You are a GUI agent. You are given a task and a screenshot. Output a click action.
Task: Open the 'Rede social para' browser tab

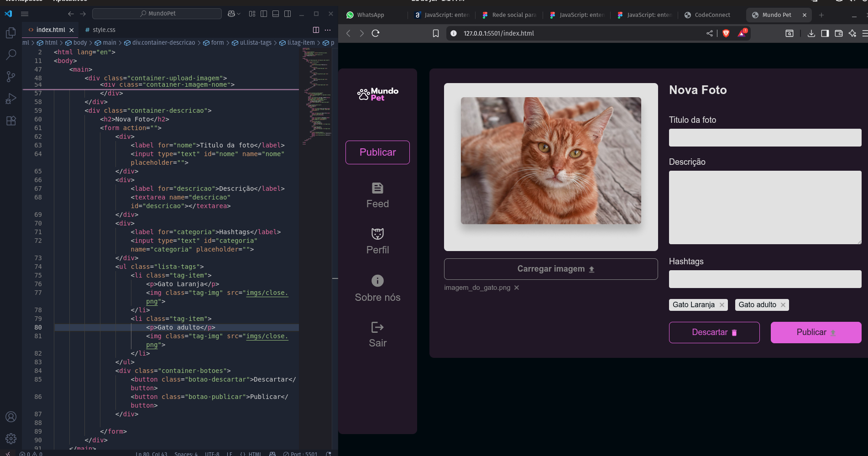point(509,15)
